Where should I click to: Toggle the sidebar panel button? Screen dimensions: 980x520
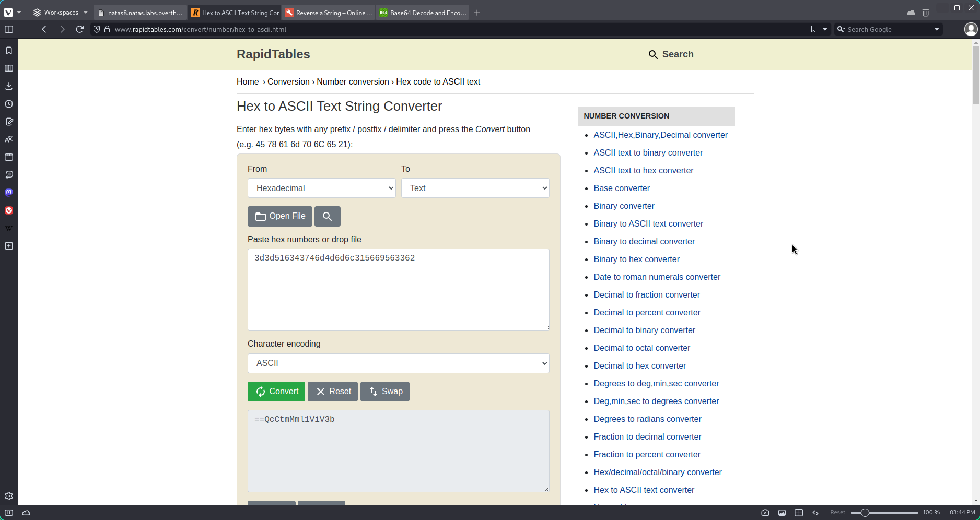point(9,29)
